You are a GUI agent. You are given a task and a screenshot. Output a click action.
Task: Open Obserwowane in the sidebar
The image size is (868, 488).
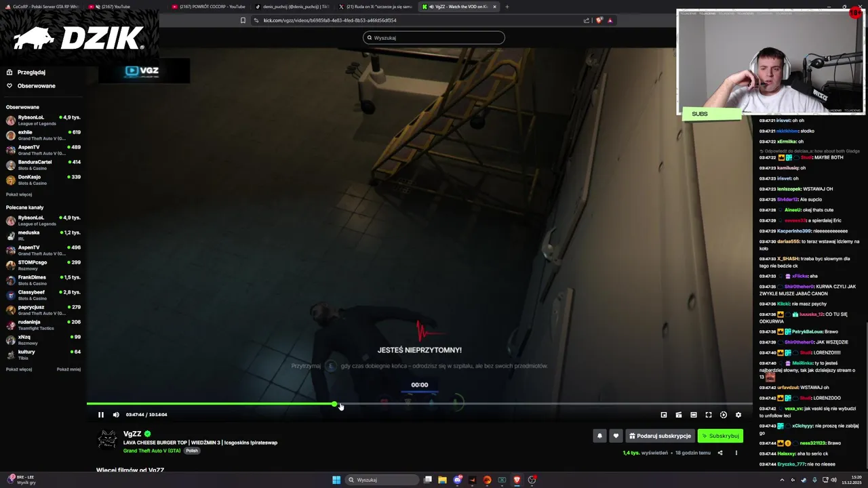pos(31,86)
